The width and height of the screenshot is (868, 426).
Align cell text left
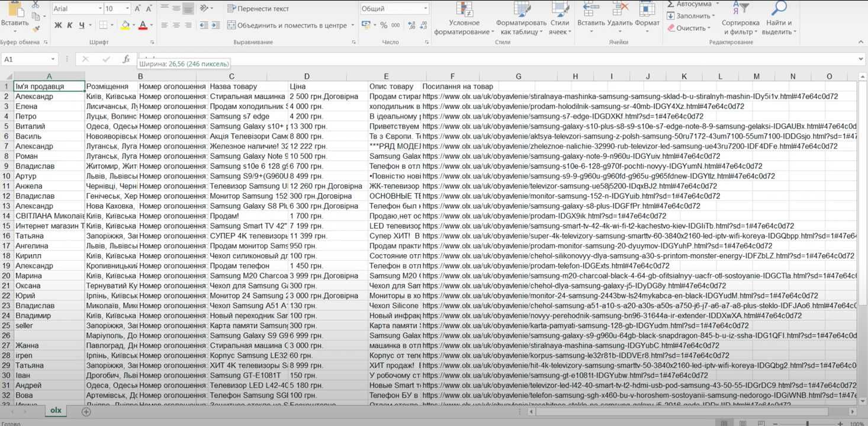point(165,25)
